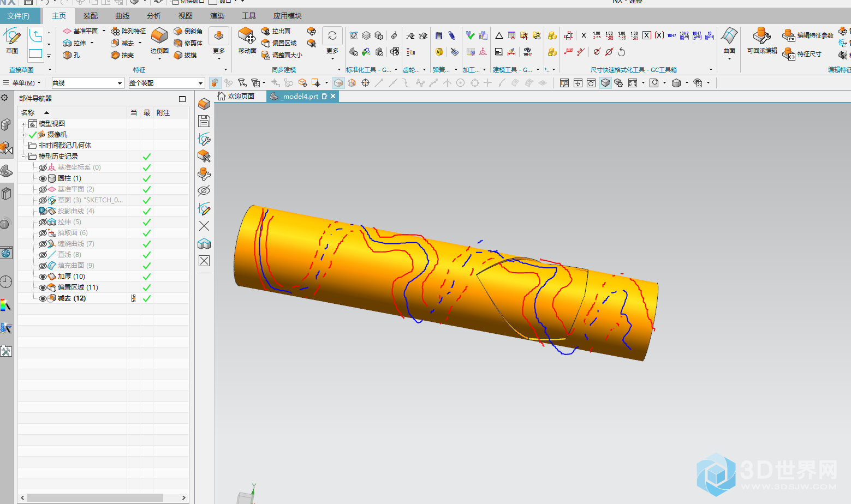851x504 pixels.
Task: Click the spring icon in 弹簧 group
Action: pos(439,35)
